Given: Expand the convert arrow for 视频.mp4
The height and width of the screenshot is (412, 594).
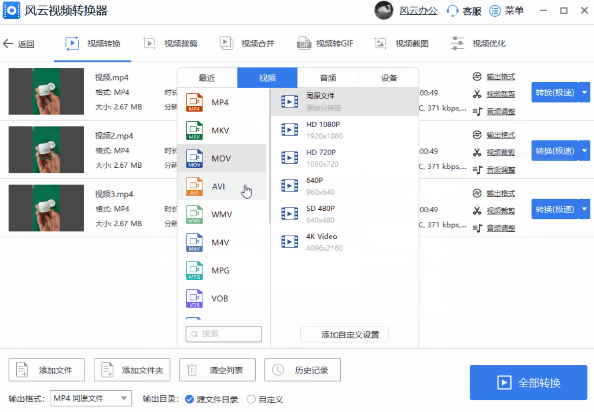Looking at the screenshot, I should tap(585, 92).
